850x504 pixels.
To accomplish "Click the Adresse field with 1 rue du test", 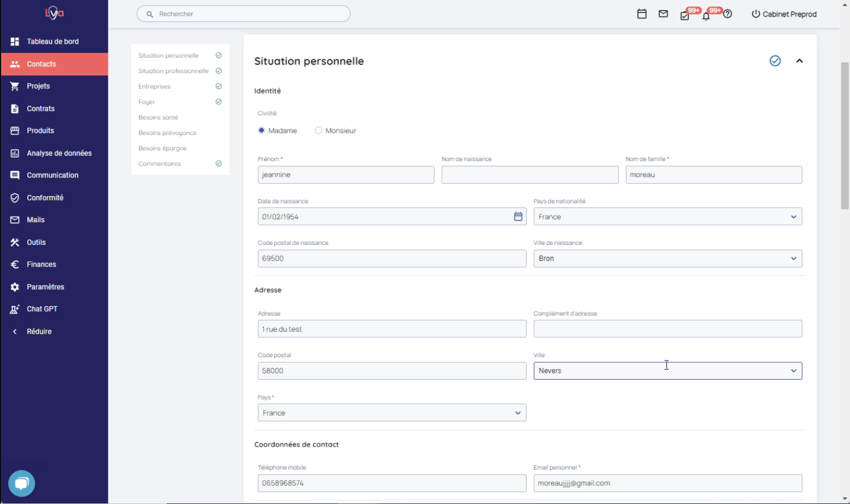I will [392, 329].
